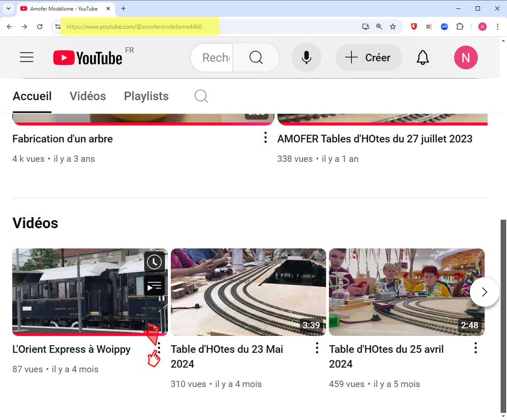507x420 pixels.
Task: Open options menu for Fabrication d'un arbre
Action: [265, 138]
